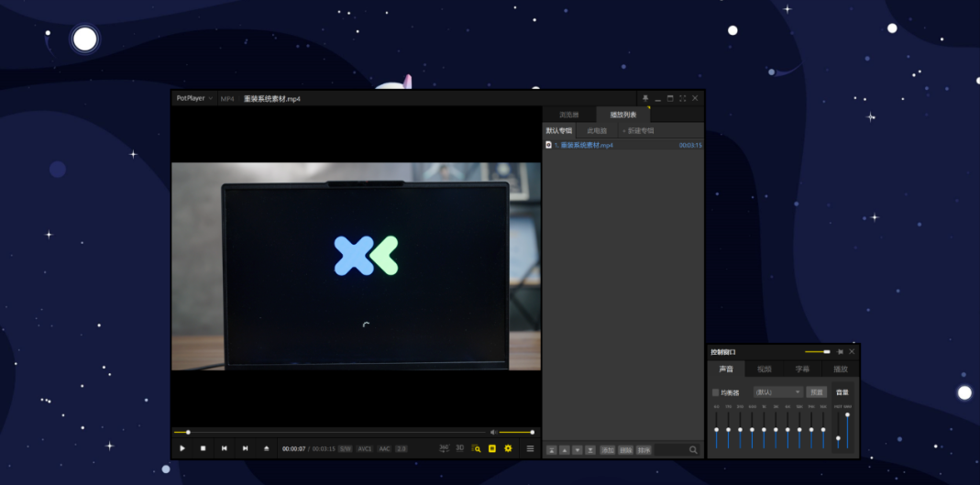Enter fullscreen with the fullscreen icon

coord(682,98)
